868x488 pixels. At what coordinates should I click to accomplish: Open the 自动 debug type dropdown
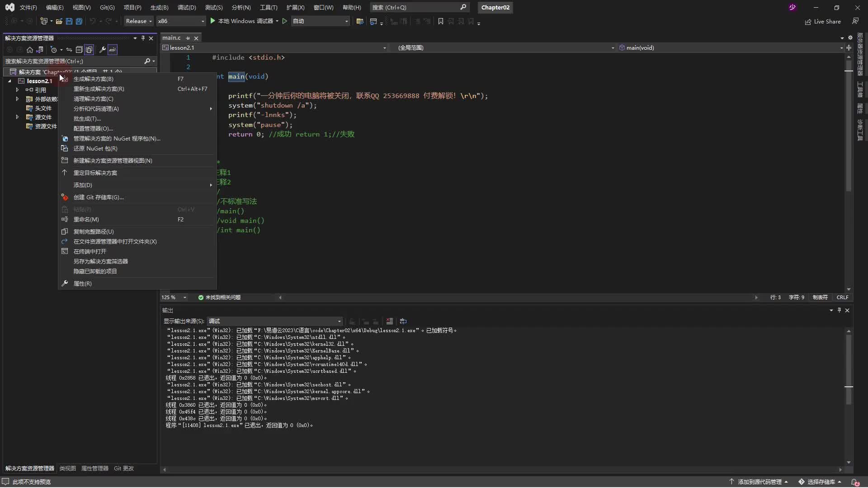tap(321, 21)
